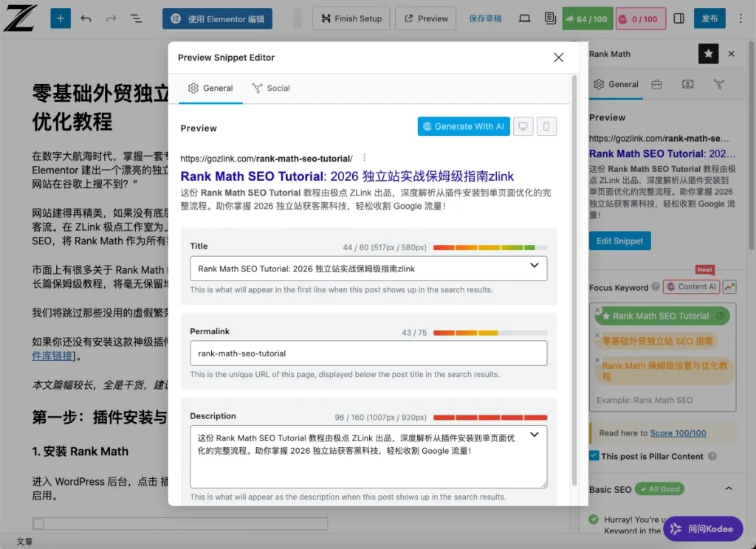
Task: Click the 保存草稿 link
Action: tap(485, 18)
